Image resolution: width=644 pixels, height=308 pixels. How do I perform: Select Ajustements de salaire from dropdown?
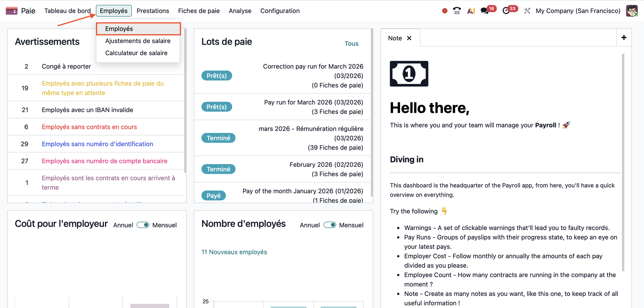[138, 41]
